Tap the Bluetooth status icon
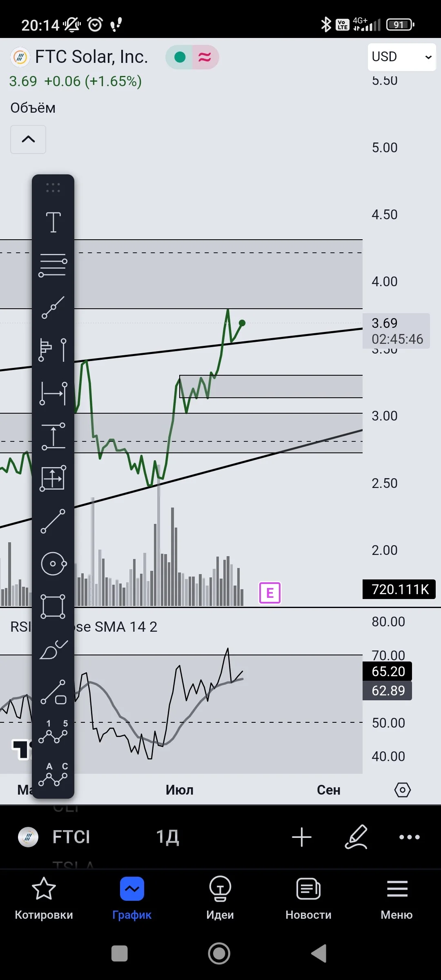The width and height of the screenshot is (441, 980). point(326,24)
